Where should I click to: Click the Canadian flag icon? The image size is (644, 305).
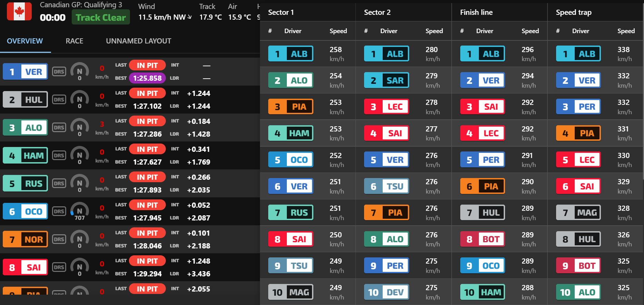click(19, 11)
